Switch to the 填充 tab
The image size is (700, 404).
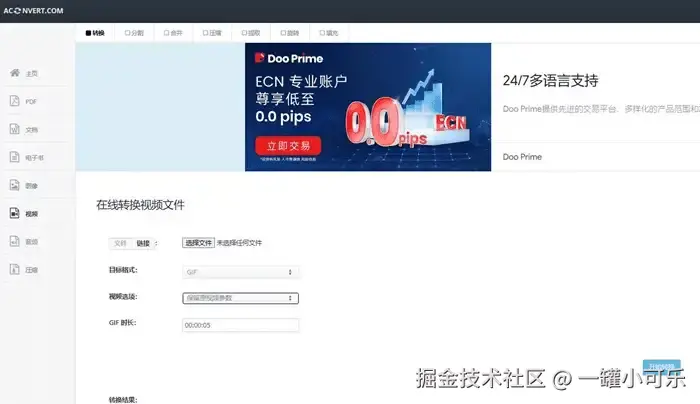click(x=329, y=33)
